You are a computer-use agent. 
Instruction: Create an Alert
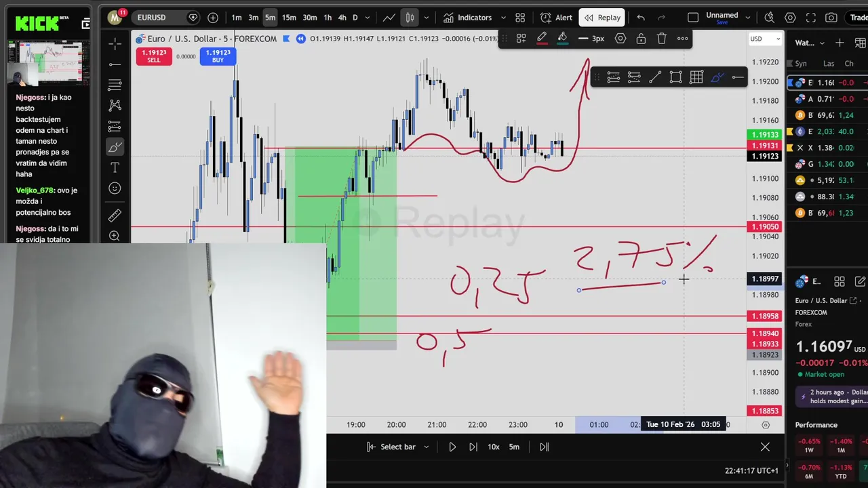[557, 18]
